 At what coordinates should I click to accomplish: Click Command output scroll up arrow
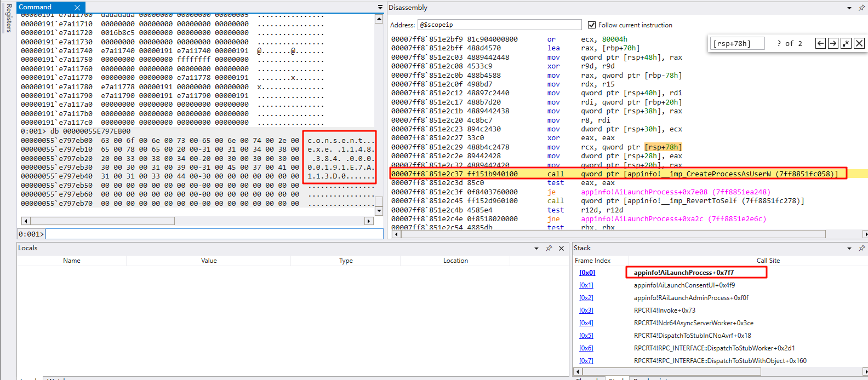[379, 19]
